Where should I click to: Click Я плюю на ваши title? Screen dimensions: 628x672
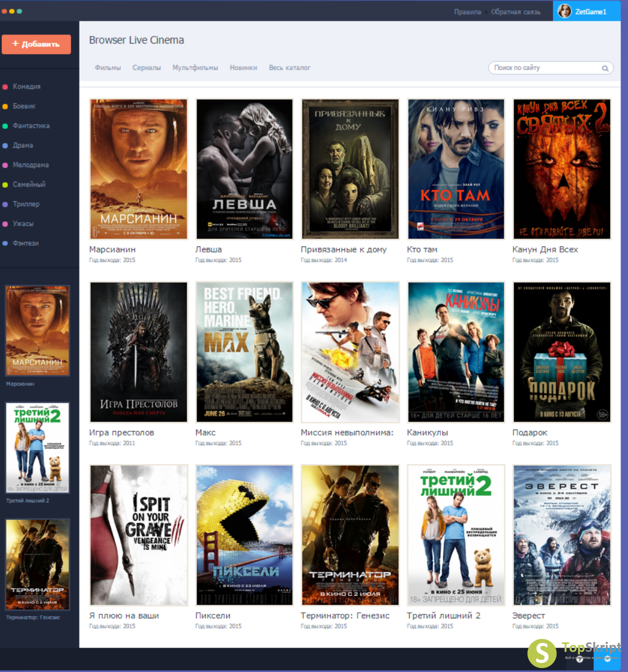click(x=124, y=616)
